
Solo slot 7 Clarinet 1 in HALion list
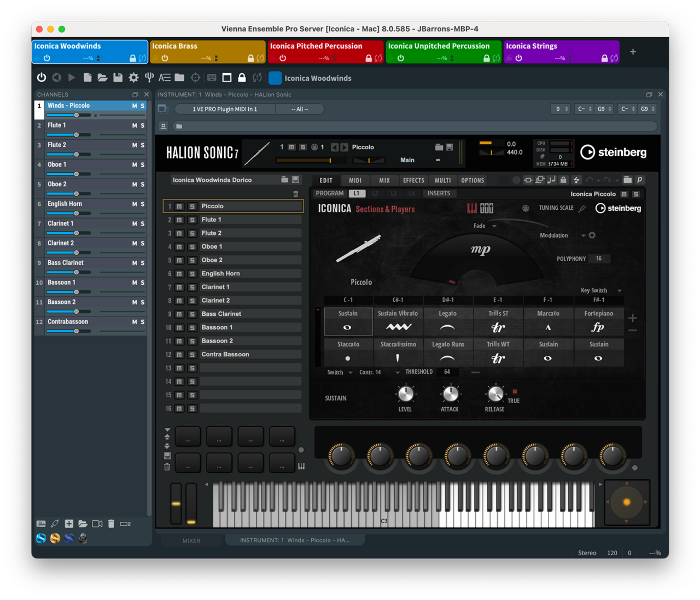192,287
